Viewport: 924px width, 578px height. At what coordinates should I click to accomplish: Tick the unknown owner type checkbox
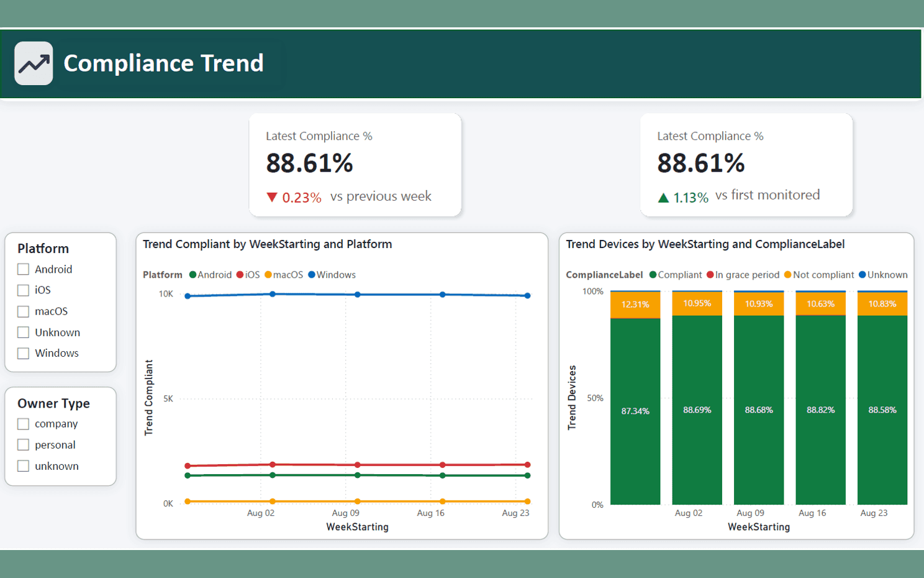pos(24,466)
